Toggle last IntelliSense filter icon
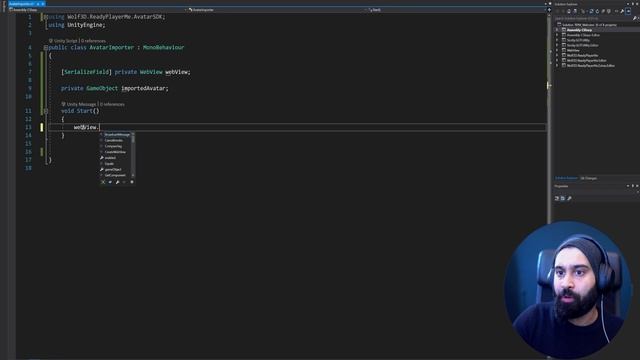 132,182
